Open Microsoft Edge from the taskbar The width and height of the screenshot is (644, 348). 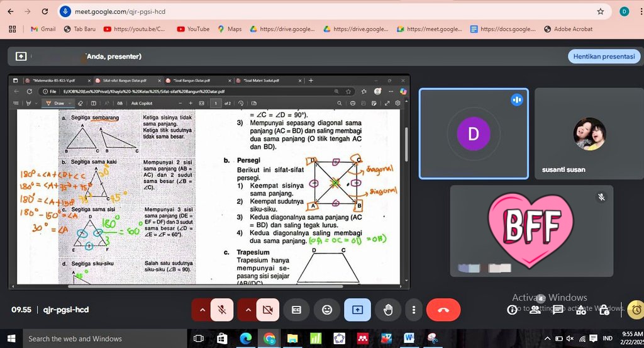(x=246, y=339)
